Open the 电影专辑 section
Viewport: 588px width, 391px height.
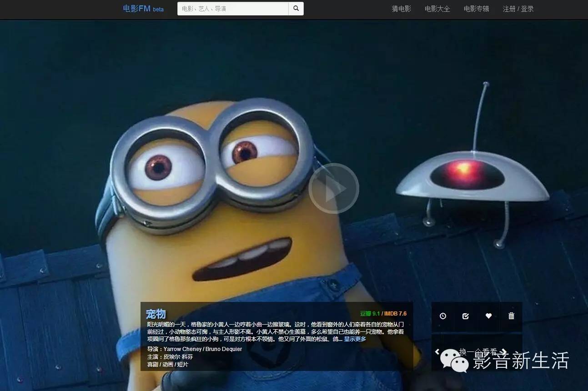point(476,8)
